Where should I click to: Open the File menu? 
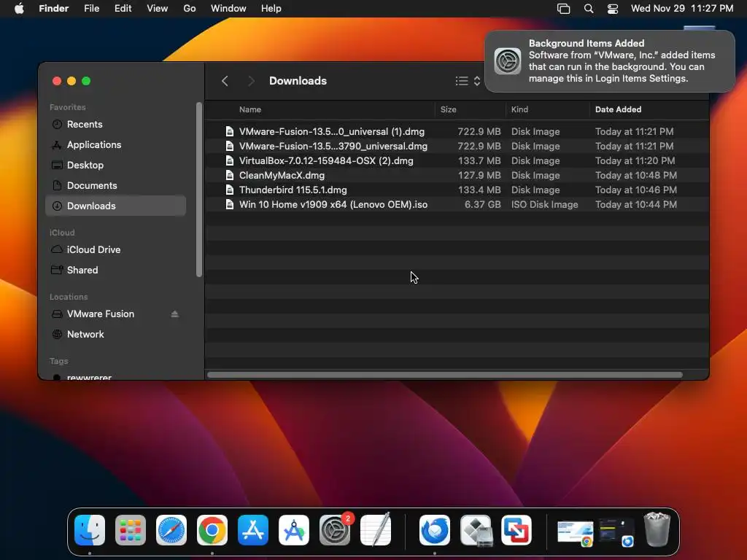tap(91, 9)
